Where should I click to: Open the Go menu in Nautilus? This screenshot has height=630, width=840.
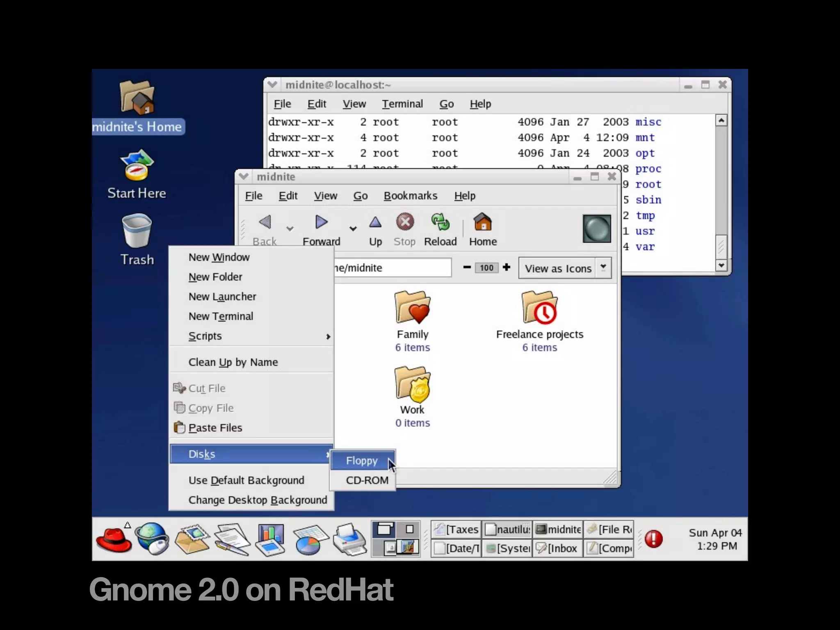tap(361, 196)
